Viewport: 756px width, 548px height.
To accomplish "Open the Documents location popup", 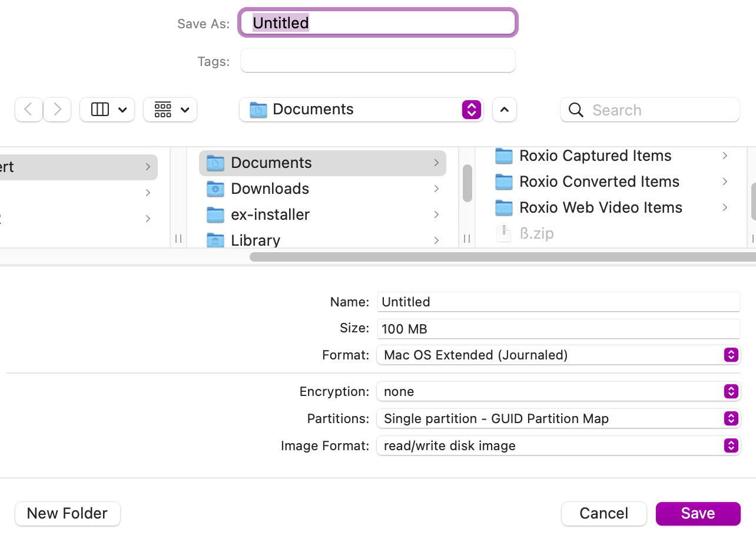I will [x=361, y=110].
